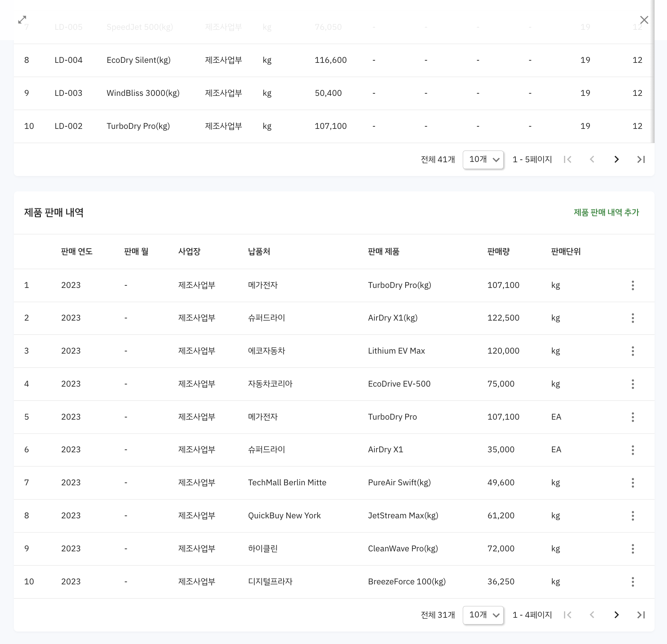Open the 10개 page-size dropdown for the 31-item table
667x644 pixels.
[x=483, y=615]
